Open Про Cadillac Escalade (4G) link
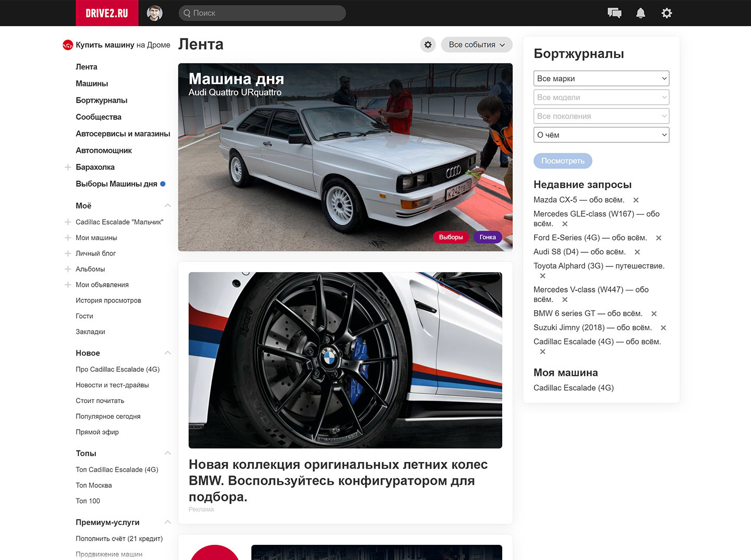Image resolution: width=751 pixels, height=560 pixels. pyautogui.click(x=118, y=369)
